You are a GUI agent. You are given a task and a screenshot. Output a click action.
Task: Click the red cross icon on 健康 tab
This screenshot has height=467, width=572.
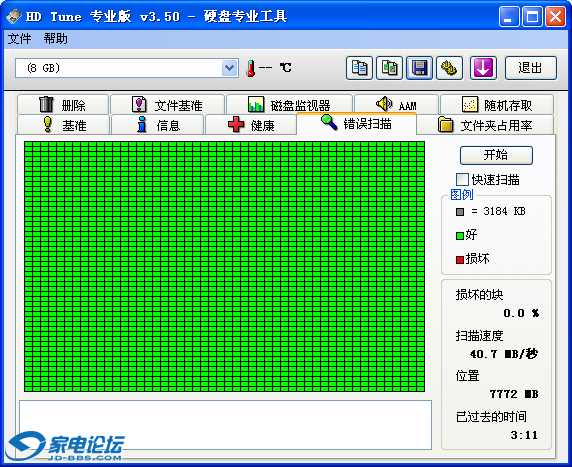click(236, 124)
